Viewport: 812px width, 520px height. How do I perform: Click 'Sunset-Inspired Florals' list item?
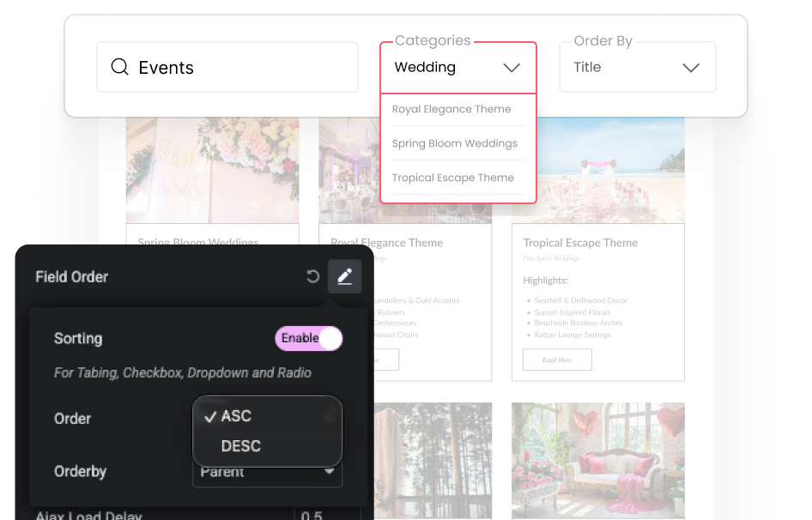coord(573,312)
